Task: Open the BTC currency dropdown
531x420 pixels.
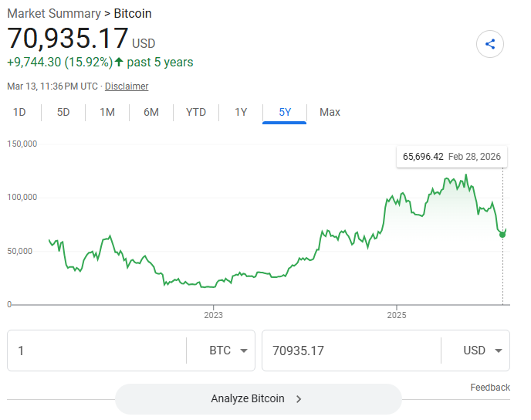Action: click(x=231, y=351)
